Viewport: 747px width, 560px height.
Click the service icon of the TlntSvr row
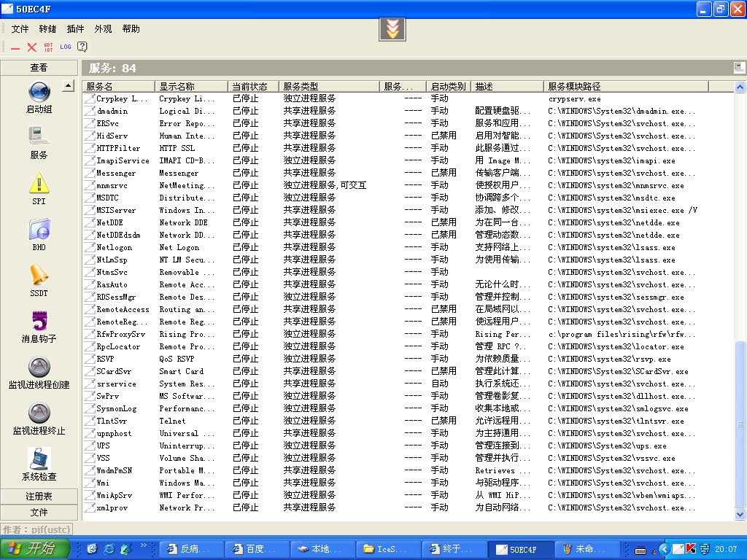(90, 421)
